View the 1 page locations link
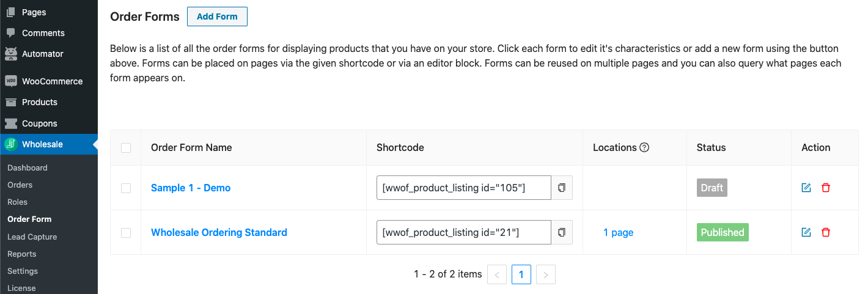Screen dimensions: 868x294 [618, 232]
